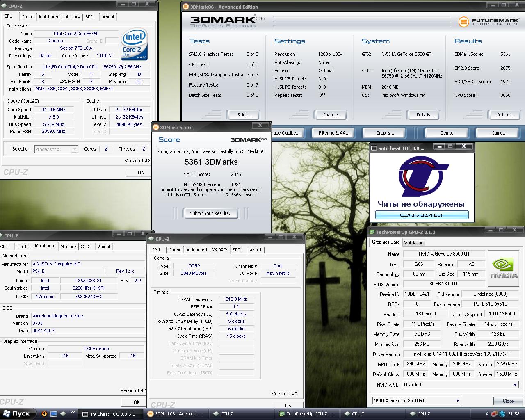The height and width of the screenshot is (420, 525).
Task: Click the Demo... button
Action: 448,133
